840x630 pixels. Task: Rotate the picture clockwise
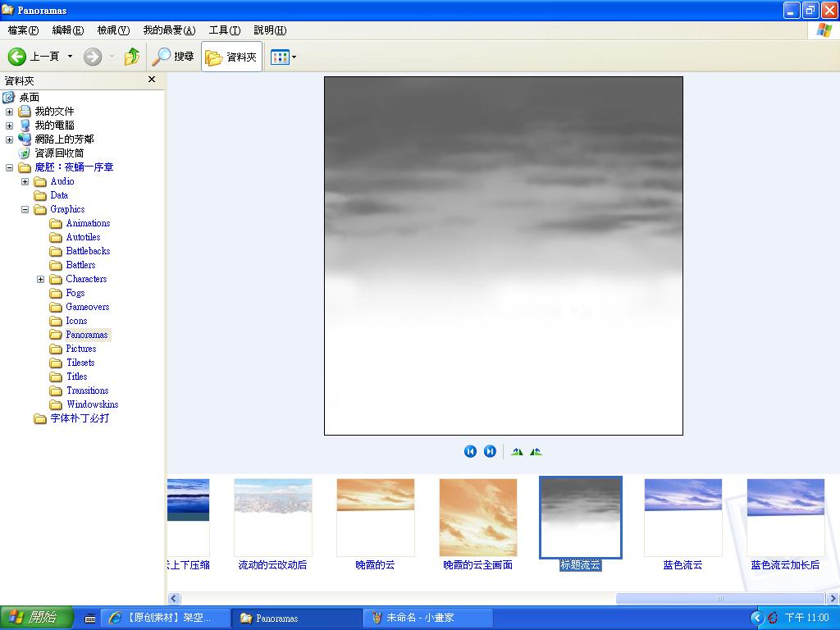517,452
